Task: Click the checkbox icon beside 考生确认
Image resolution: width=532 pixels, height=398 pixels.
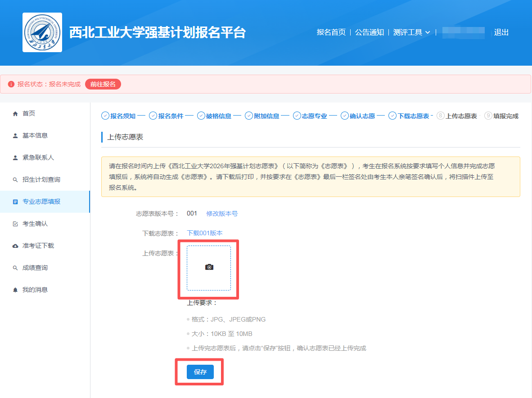Action: click(15, 224)
